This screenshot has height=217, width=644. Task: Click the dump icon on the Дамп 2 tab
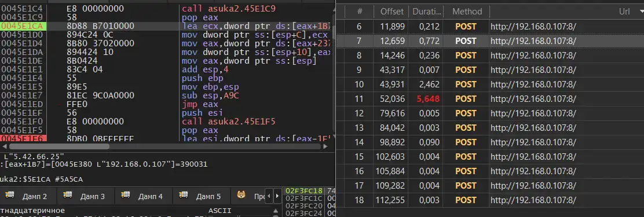pyautogui.click(x=10, y=195)
